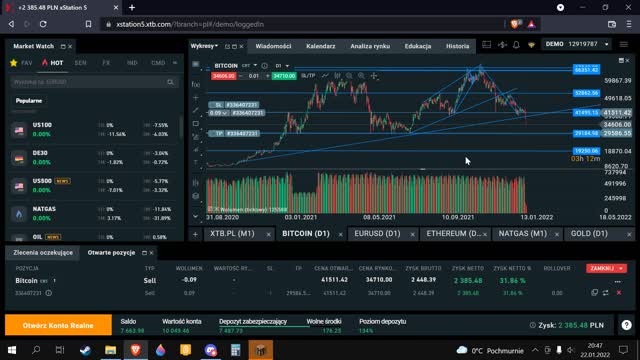This screenshot has width=640, height=360.
Task: Decrease the volume with minus stepper
Action: pos(241,76)
